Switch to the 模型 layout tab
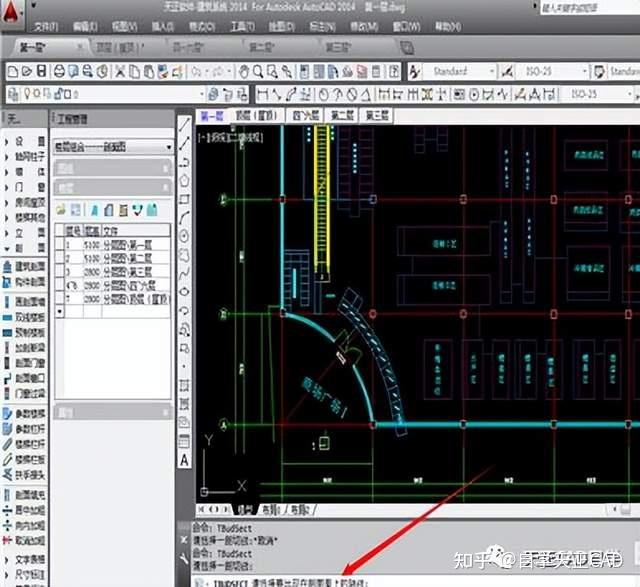The height and width of the screenshot is (587, 640). point(245,509)
